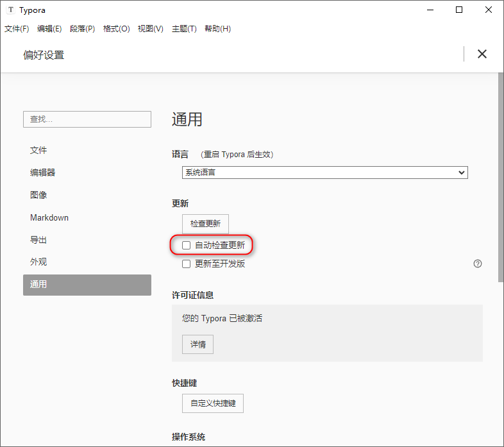
Task: Open the 帮助(H) menu
Action: click(217, 29)
